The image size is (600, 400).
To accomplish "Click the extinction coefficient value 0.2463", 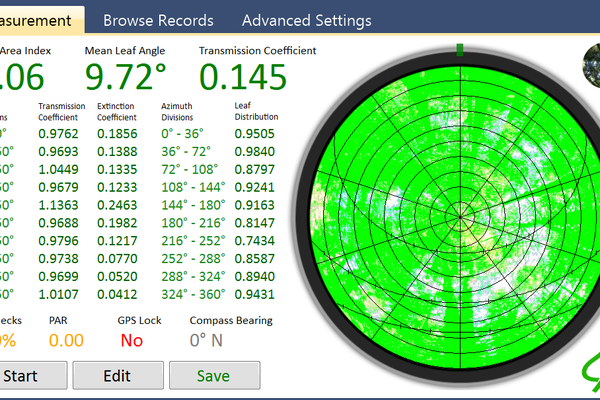I will point(117,205).
